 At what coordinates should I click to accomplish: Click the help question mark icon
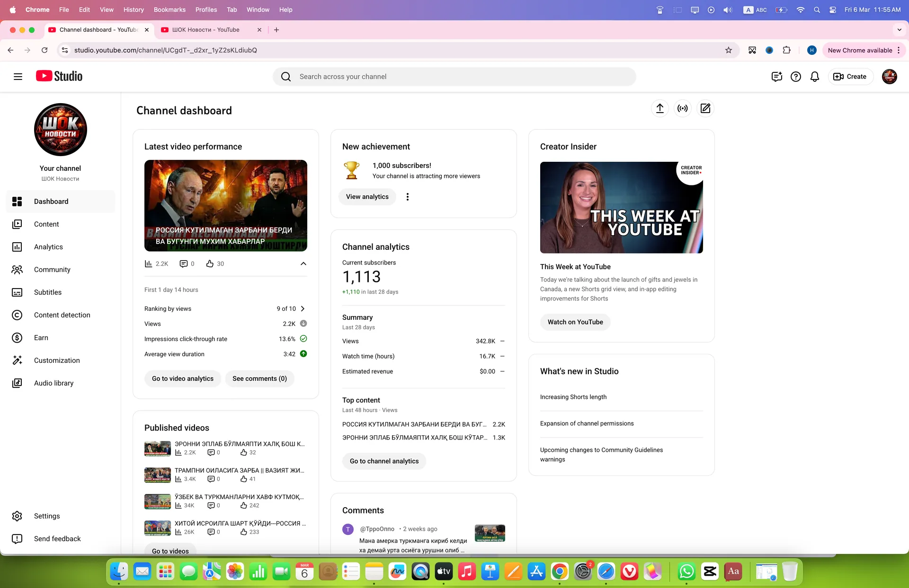796,77
